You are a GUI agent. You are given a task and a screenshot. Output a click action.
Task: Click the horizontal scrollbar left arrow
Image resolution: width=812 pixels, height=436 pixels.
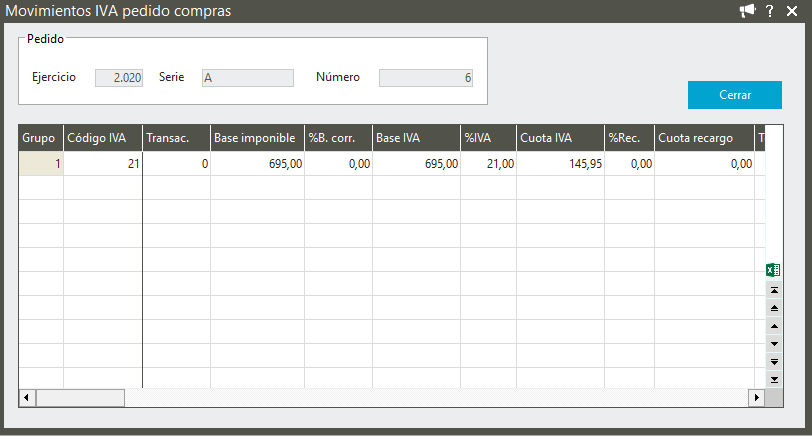click(27, 398)
